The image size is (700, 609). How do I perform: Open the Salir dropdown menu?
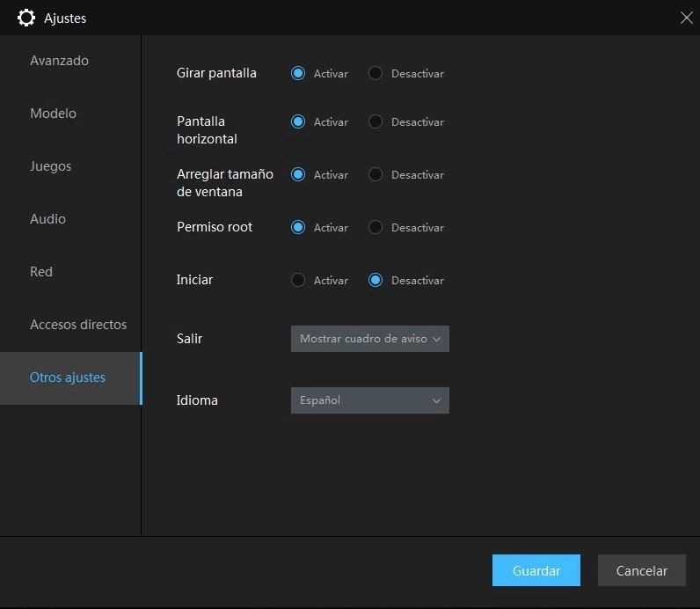369,339
